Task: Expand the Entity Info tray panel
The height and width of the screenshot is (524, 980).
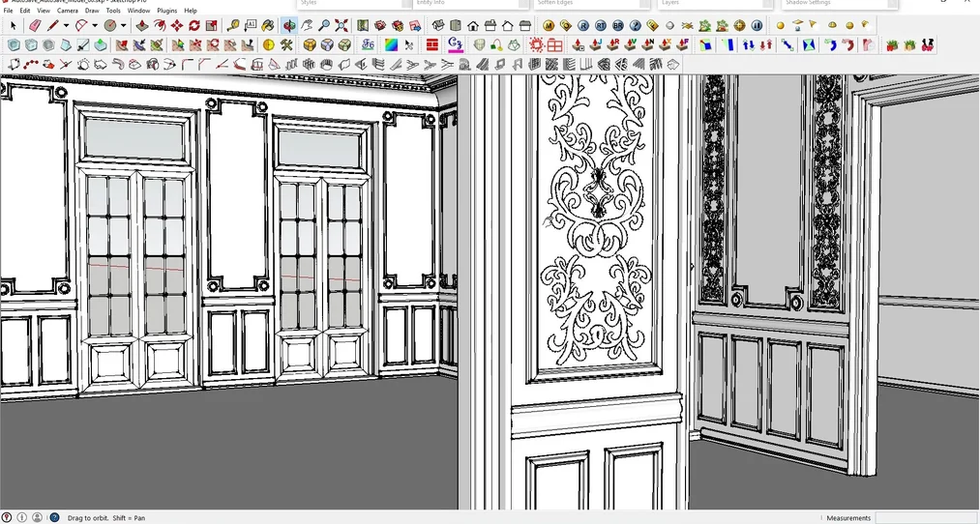Action: point(472,4)
